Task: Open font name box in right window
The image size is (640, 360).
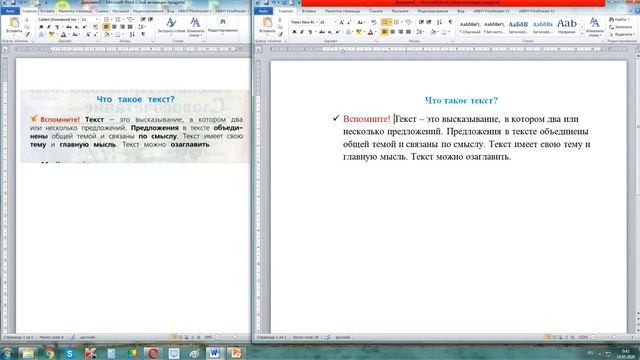Action: point(304,22)
